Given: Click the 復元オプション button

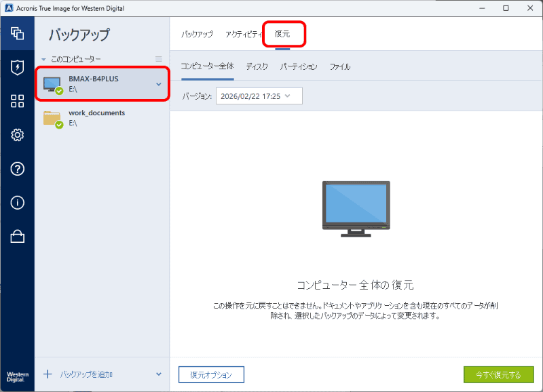Looking at the screenshot, I should (210, 374).
